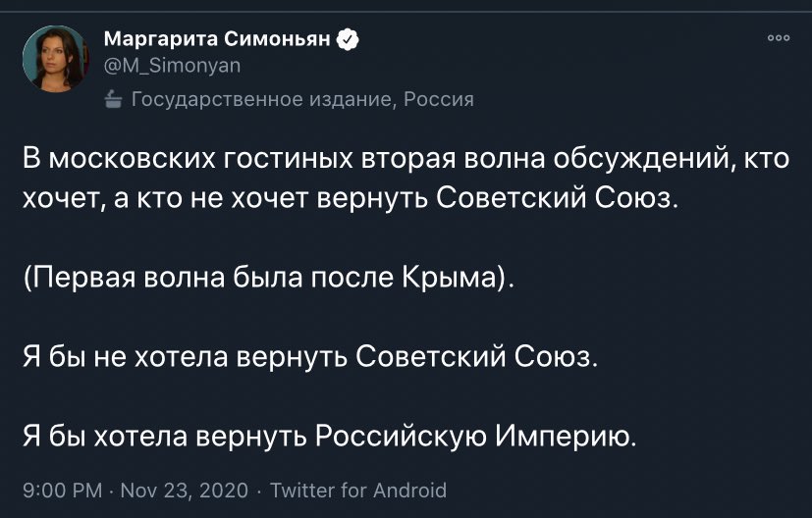This screenshot has height=518, width=812.
Task: Click the word Россия in the media label
Action: coord(439,99)
